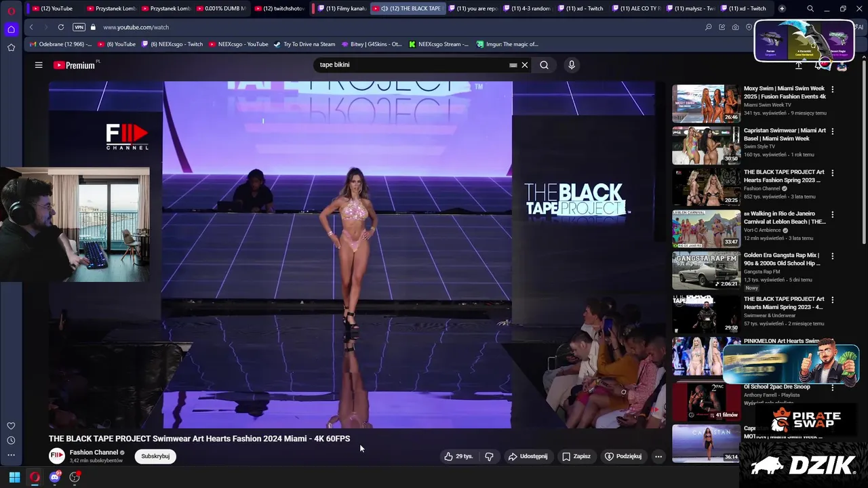The height and width of the screenshot is (488, 868).
Task: Open options for Black Tape Miami Spring 2023 video
Action: tap(833, 299)
